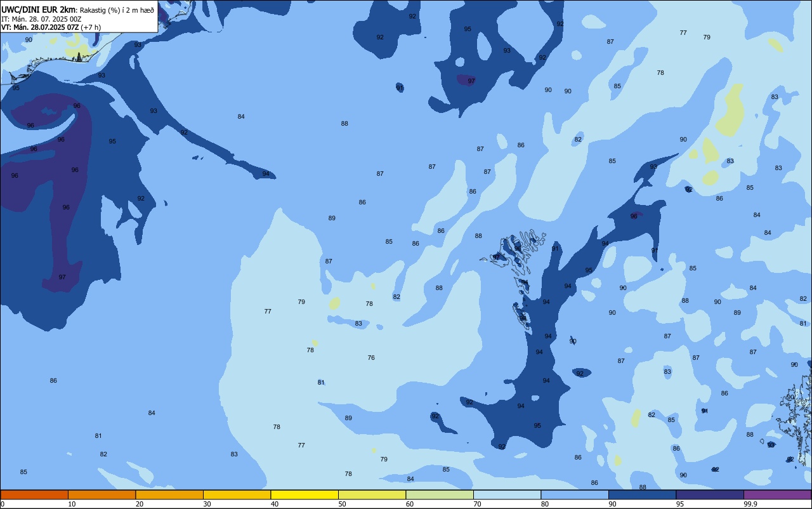
Task: Pick the 20–30 legend color segment
Action: (x=169, y=494)
